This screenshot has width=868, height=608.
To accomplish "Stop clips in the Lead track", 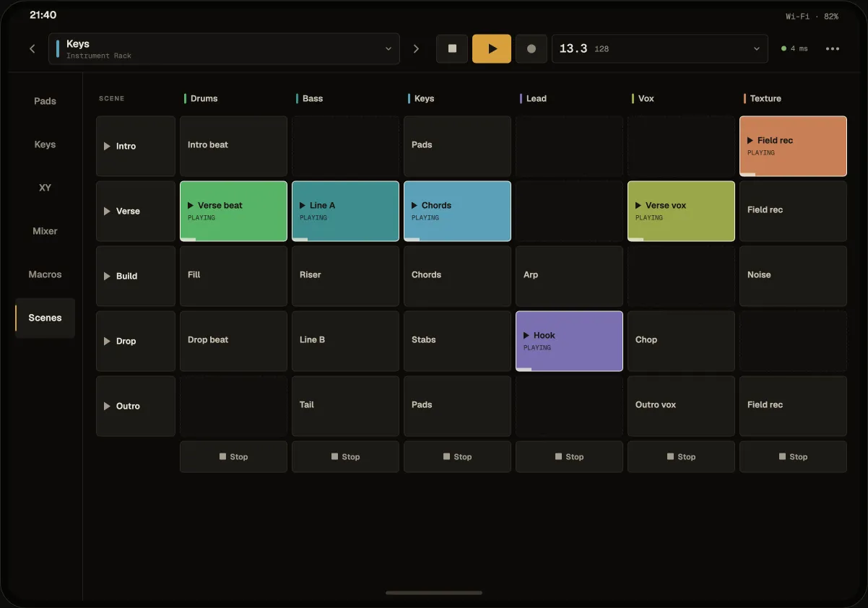I will click(x=569, y=456).
